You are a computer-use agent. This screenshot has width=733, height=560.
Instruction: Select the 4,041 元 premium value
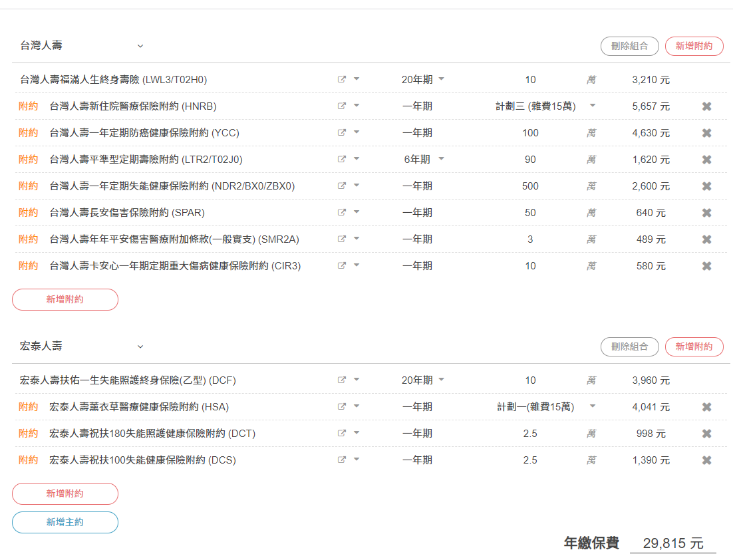tap(651, 407)
